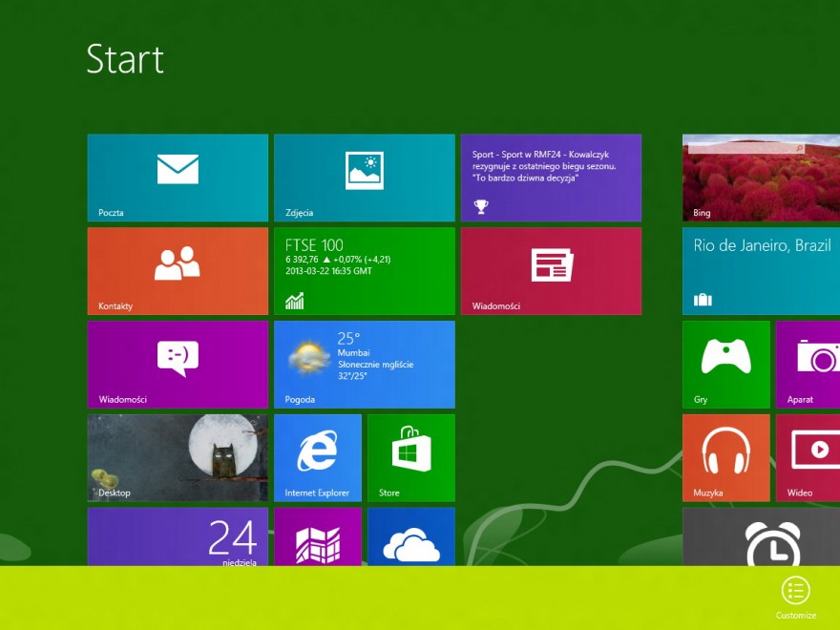Open the Maps tile
The image size is (840, 630).
coord(318,536)
